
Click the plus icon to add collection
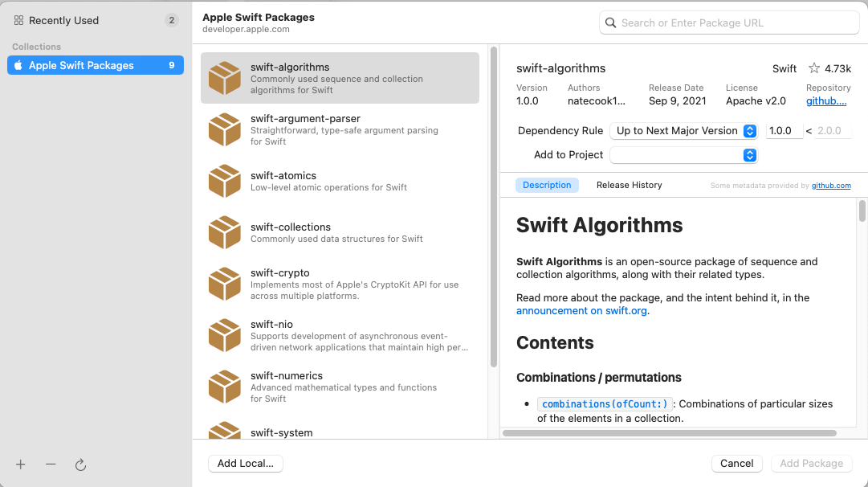coord(21,464)
